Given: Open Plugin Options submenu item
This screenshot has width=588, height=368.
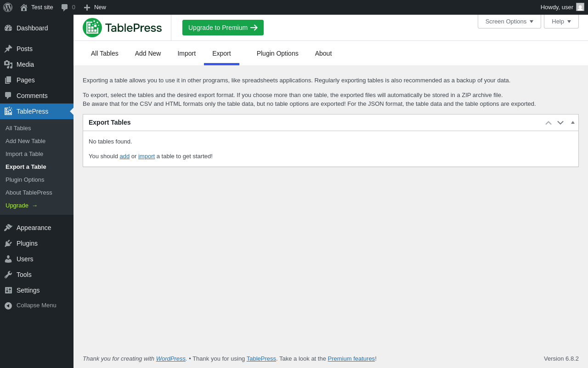Looking at the screenshot, I should (x=37, y=180).
